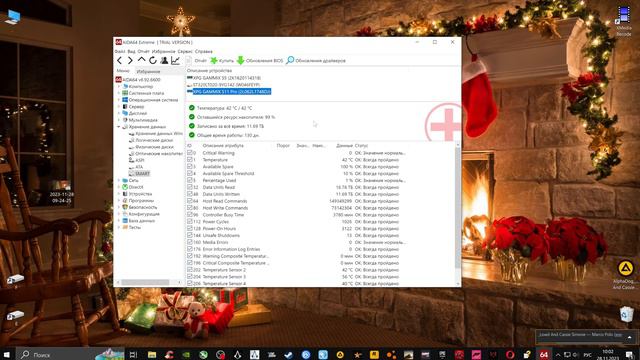Image resolution: width=640 pixels, height=360 pixels.
Task: Select the SMART item in the tree
Action: tap(142, 173)
